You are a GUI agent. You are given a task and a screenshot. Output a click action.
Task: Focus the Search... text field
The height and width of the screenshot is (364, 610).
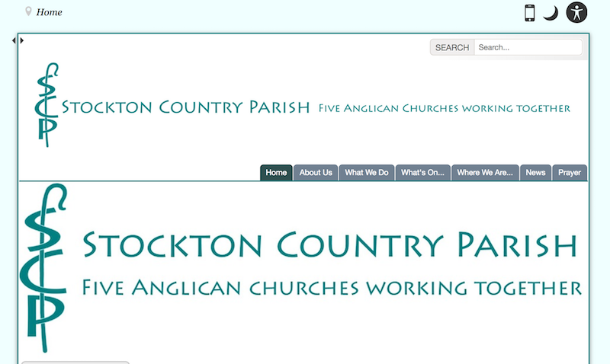pos(528,47)
